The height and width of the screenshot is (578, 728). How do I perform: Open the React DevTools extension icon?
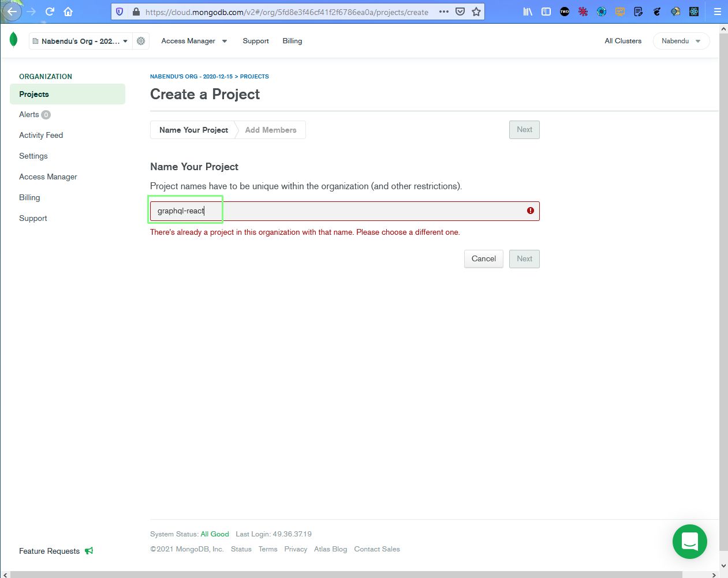point(694,12)
